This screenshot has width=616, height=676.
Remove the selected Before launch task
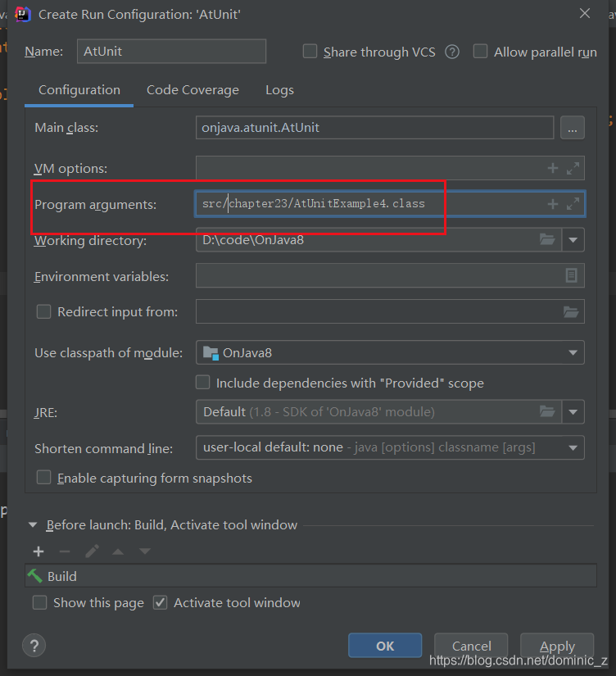65,551
